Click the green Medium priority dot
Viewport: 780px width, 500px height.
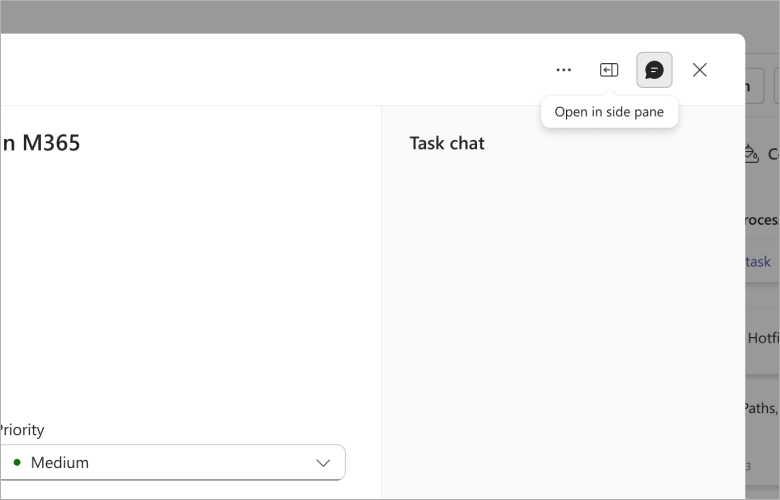17,462
